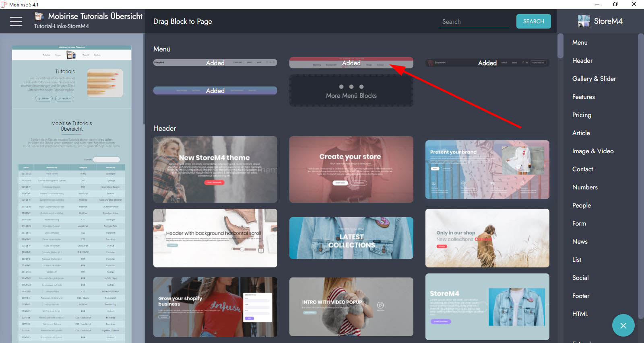
Task: Open Form block category
Action: (579, 224)
